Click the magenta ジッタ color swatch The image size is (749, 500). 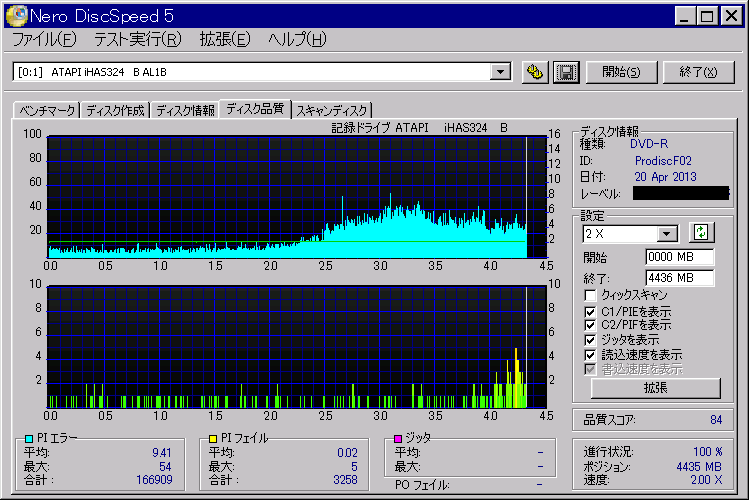coord(397,438)
